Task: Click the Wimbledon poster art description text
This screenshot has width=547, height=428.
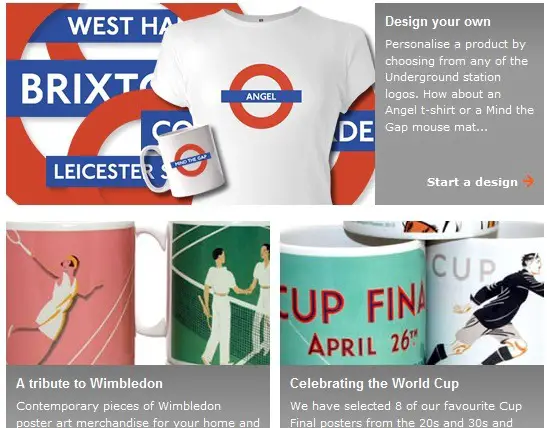Action: tap(138, 414)
